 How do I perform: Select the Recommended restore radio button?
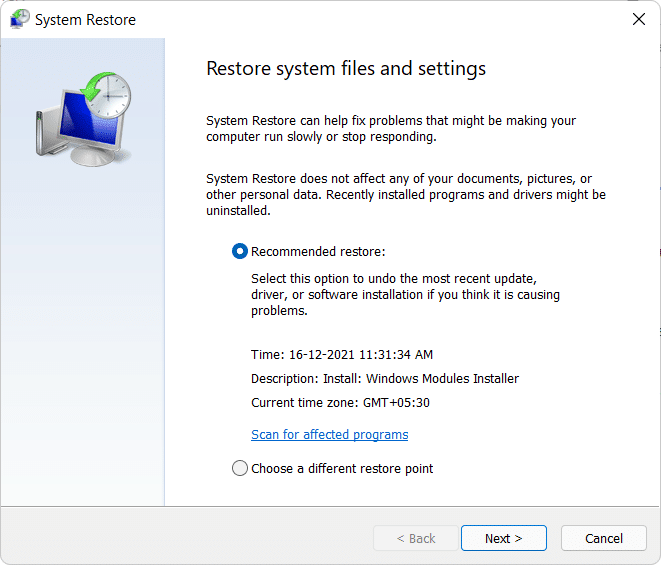[x=240, y=251]
